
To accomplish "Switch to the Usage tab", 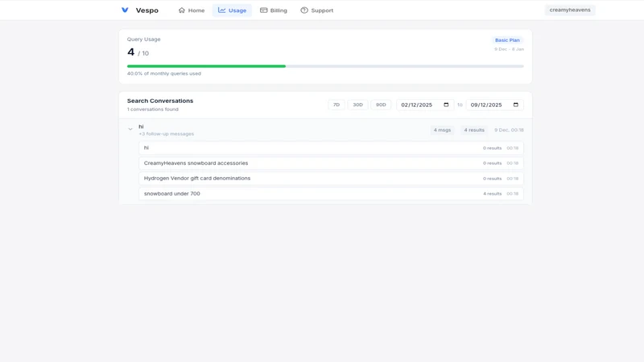I will pos(232,10).
